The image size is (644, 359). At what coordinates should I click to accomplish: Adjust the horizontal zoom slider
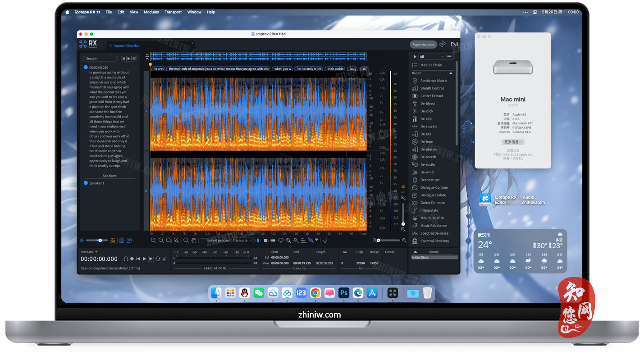[x=388, y=241]
